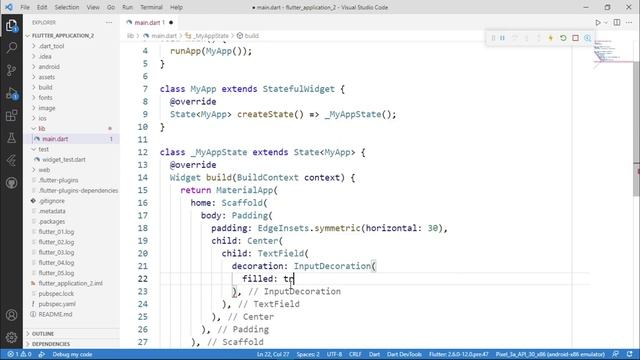Open the View menu
Screen dimensions: 640x360
[93, 7]
